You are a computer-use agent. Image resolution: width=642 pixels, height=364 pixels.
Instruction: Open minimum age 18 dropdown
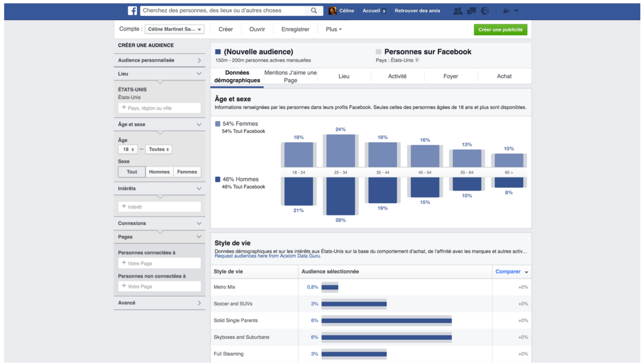[128, 149]
